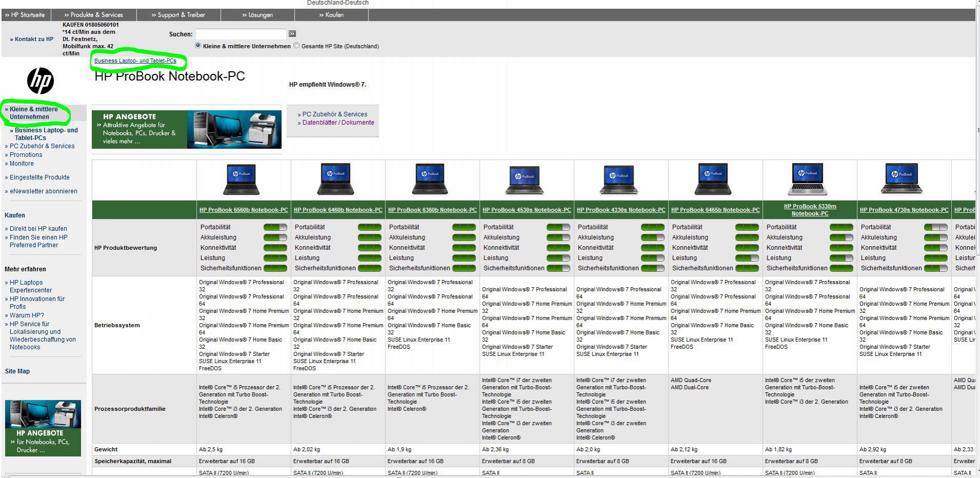980x478 pixels.
Task: Click the HP Produktbewertung row label
Action: pos(126,248)
